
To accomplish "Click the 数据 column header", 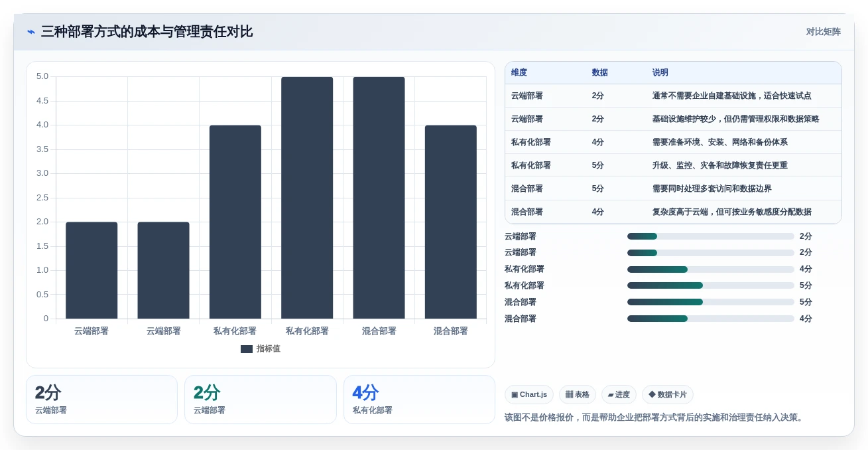I will [600, 73].
